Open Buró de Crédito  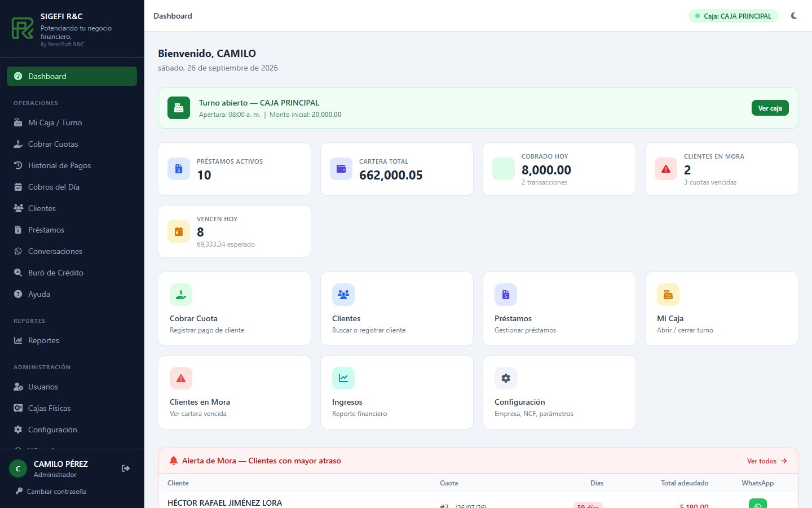[x=72, y=273]
